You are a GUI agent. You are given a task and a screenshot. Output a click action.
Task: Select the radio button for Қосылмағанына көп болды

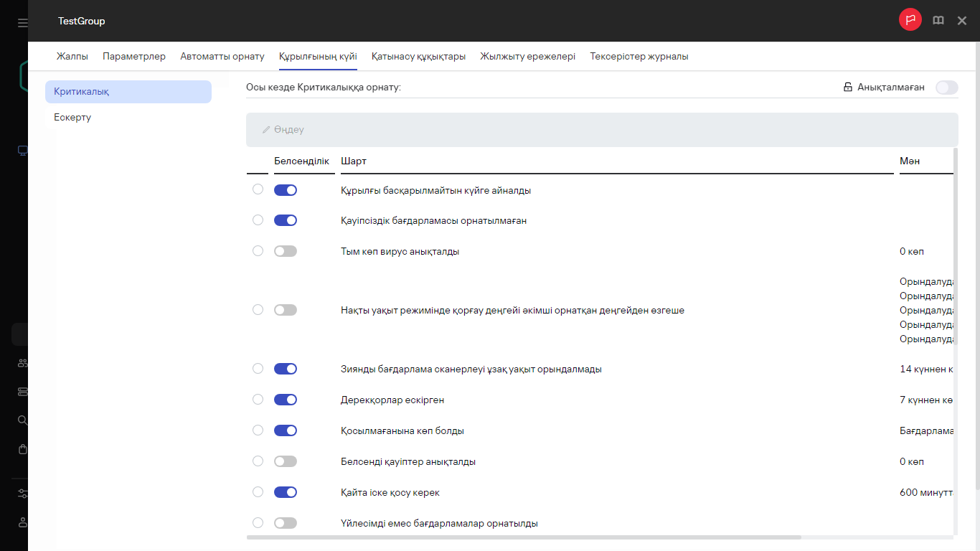[x=258, y=430]
